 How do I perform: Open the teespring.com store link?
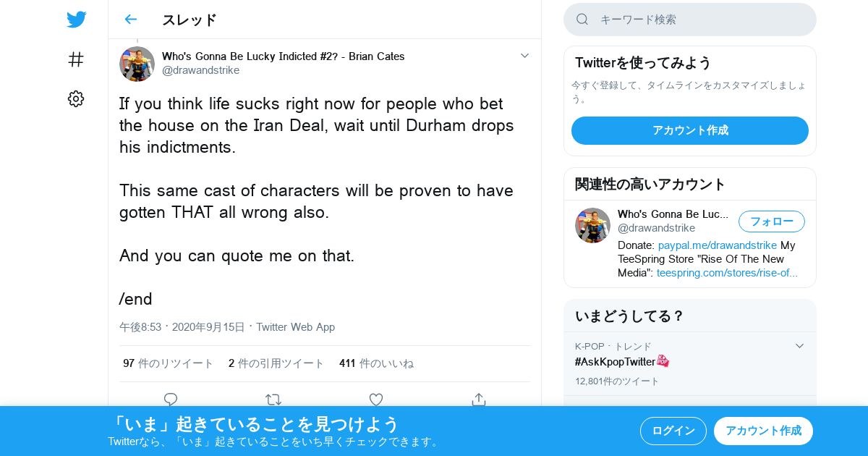tap(727, 273)
